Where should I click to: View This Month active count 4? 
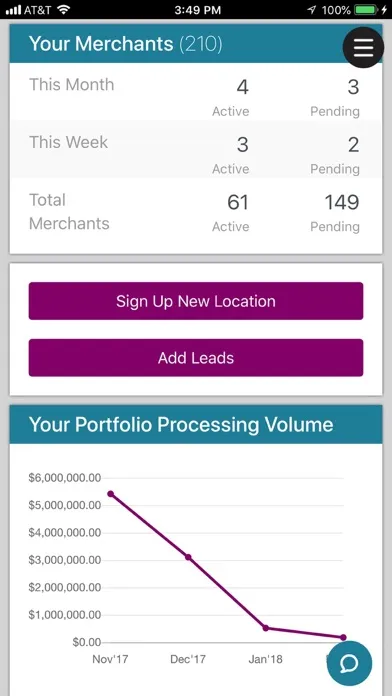(x=242, y=87)
